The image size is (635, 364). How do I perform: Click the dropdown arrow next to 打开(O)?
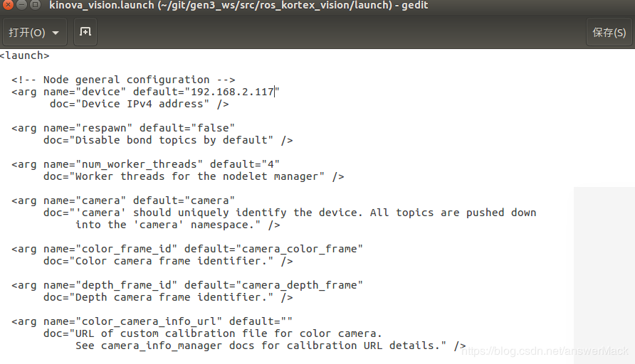click(x=56, y=33)
